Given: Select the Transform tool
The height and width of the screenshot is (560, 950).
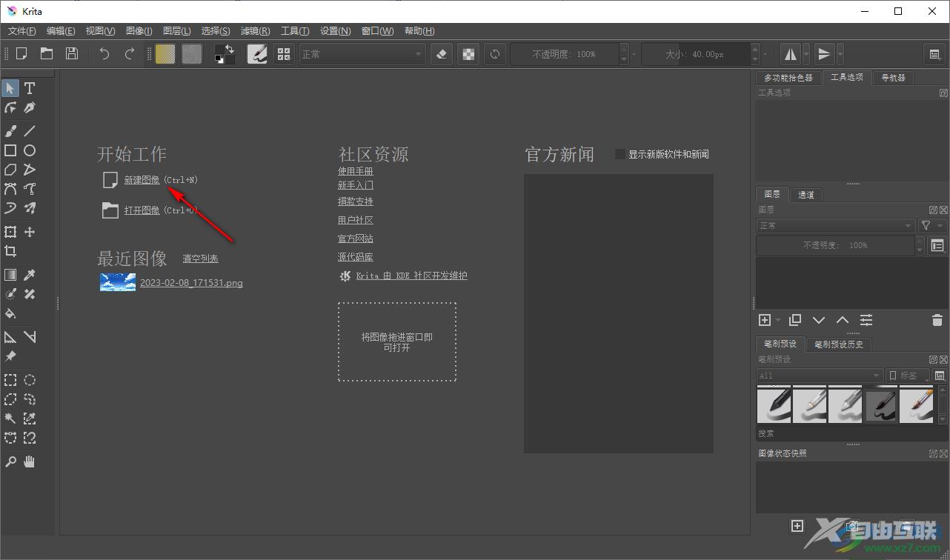Looking at the screenshot, I should point(10,232).
